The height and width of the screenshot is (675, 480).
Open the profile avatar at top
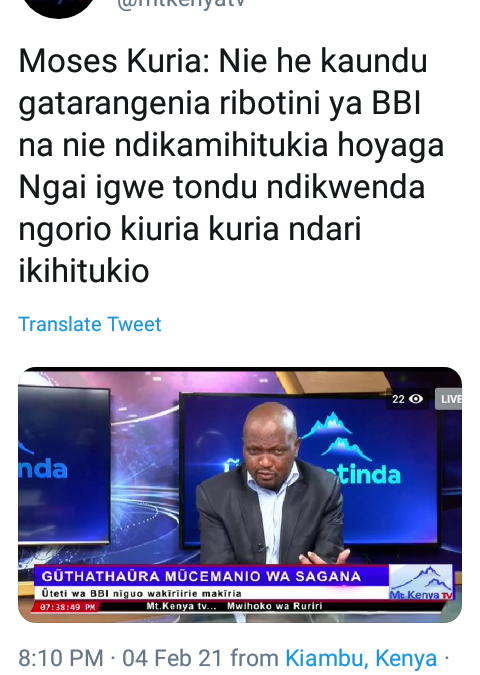[x=59, y=7]
